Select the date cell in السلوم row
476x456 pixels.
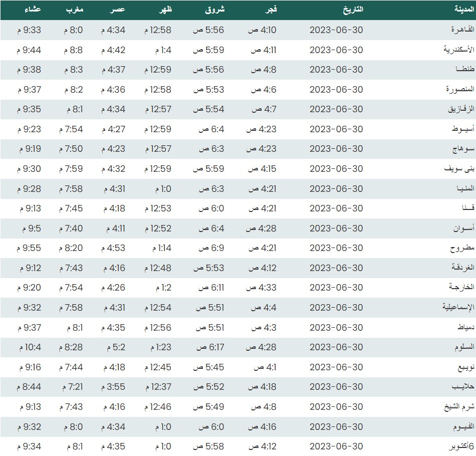[336, 347]
